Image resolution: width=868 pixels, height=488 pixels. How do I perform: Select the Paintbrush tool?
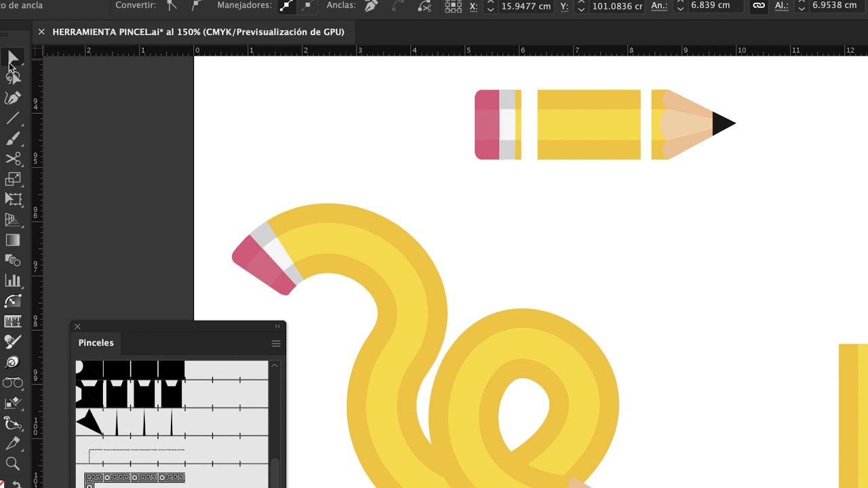click(x=12, y=139)
